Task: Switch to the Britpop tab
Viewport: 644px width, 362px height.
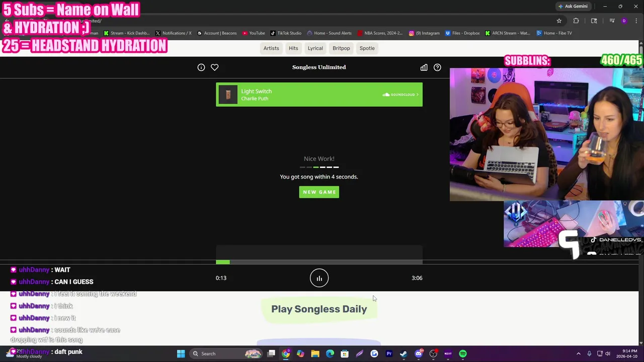Action: tap(341, 48)
